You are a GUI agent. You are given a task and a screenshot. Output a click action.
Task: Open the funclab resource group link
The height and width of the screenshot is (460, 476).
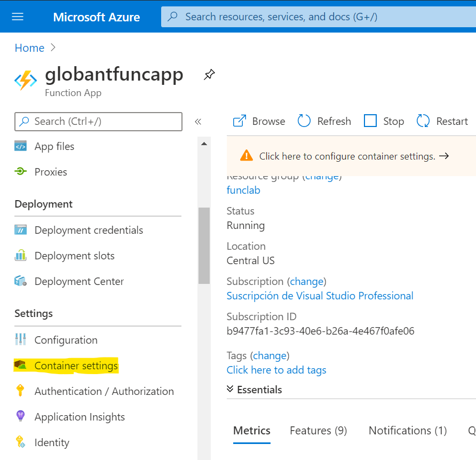[243, 190]
